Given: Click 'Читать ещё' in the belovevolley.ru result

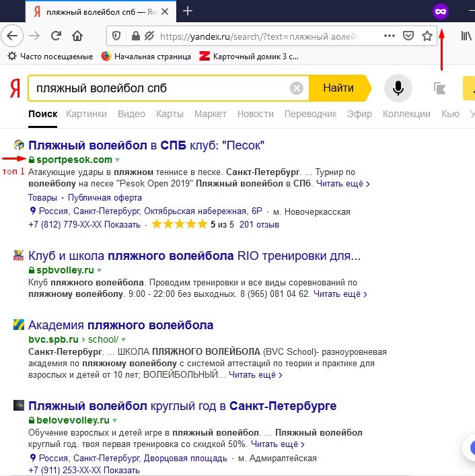Looking at the screenshot, I should point(278,444).
